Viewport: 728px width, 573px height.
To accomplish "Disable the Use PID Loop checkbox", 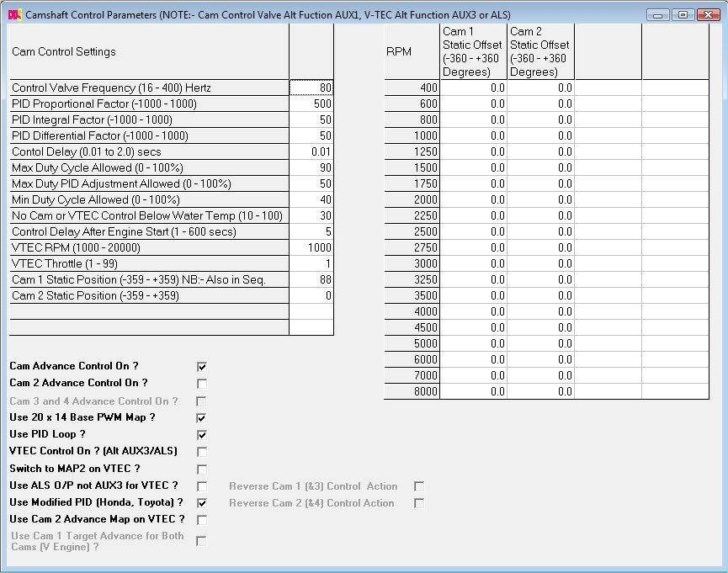I will coord(201,435).
